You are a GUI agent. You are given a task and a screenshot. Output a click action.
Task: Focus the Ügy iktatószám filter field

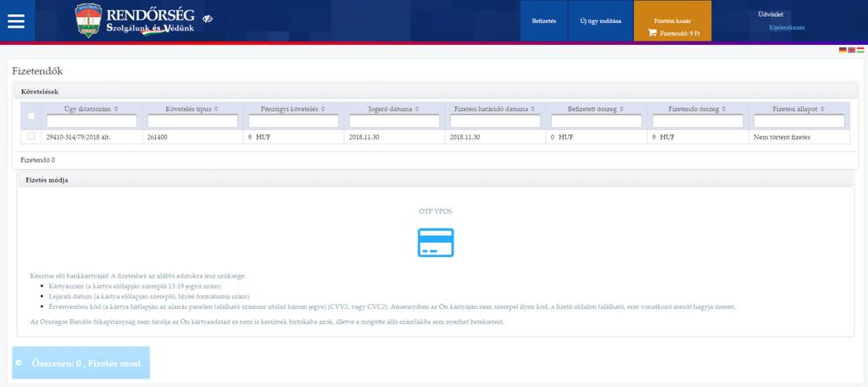(x=92, y=121)
